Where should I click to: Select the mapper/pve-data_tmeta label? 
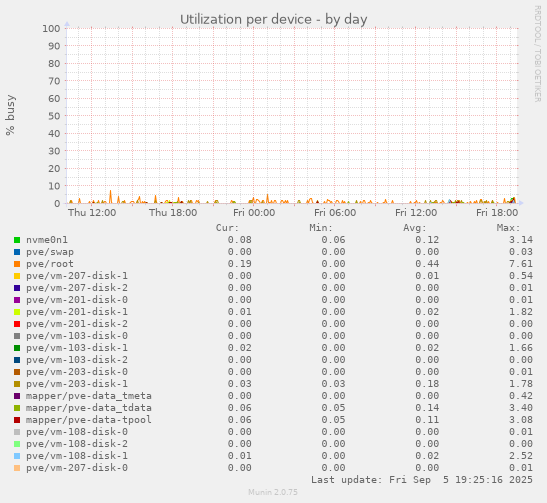click(89, 396)
